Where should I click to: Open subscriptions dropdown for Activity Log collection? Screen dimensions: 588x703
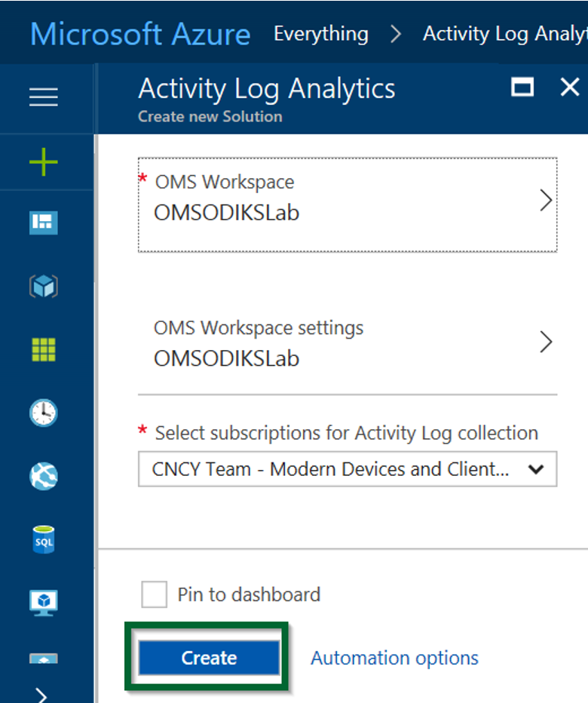coord(348,469)
